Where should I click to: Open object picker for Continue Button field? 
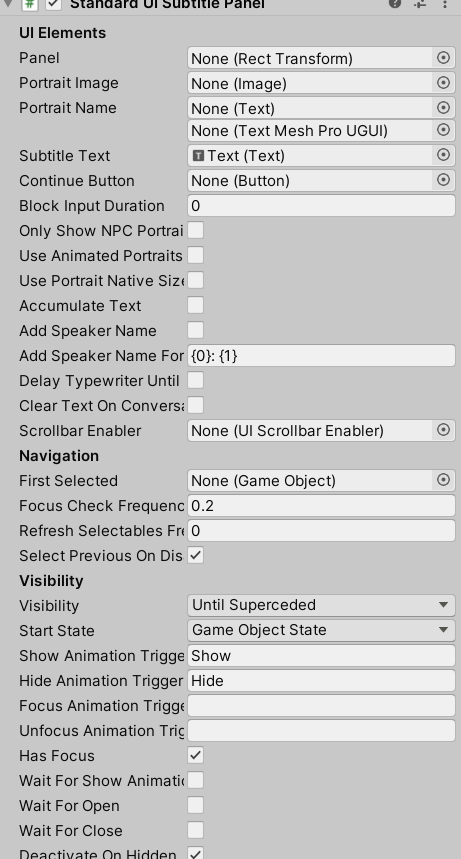(443, 180)
